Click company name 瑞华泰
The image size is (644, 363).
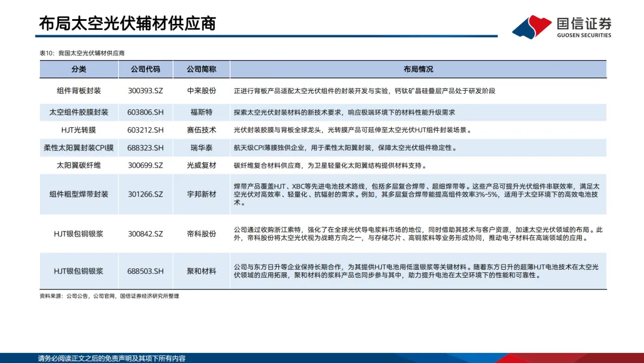tap(202, 147)
